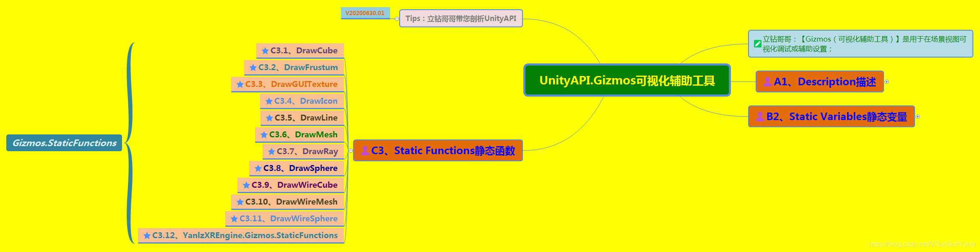
Task: Click the person icon on A1 Description node
Action: click(x=767, y=81)
